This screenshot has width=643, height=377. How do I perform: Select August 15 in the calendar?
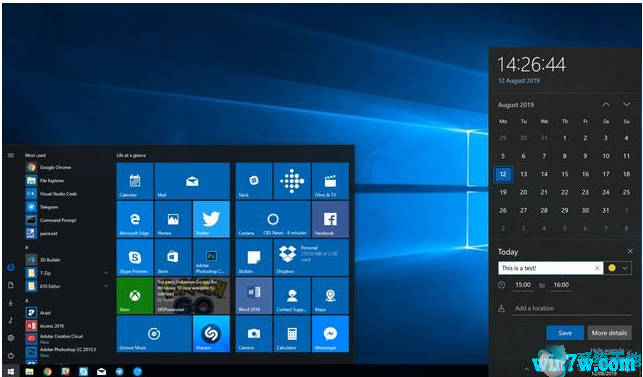pos(565,174)
